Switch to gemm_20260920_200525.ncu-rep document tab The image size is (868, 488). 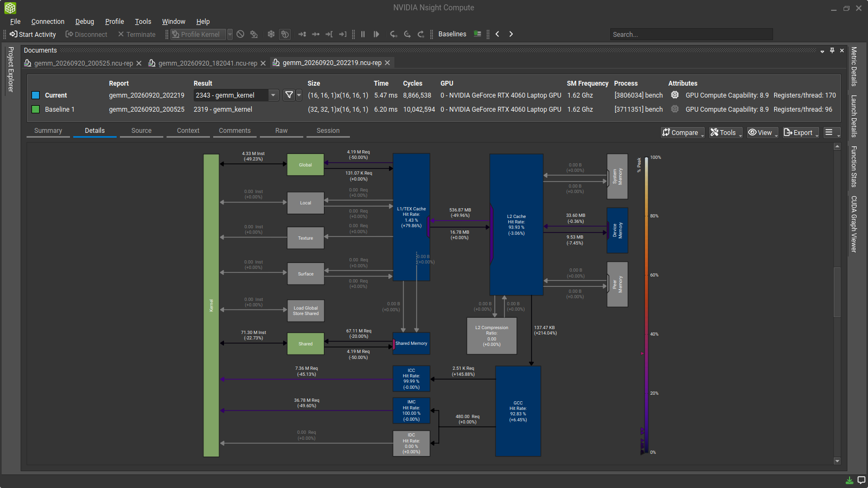83,63
